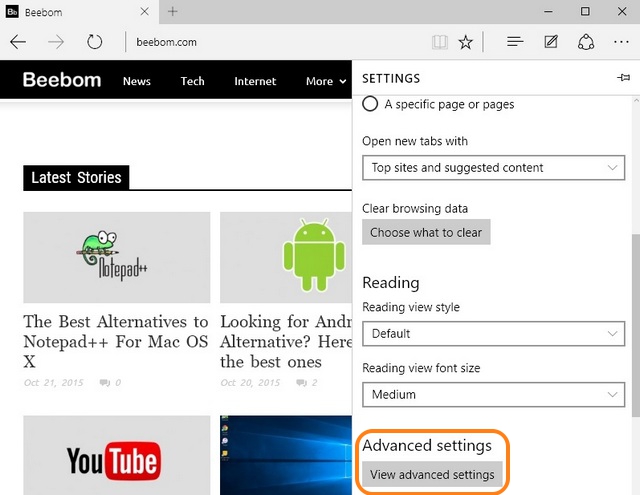Screen dimensions: 640x495
Task: Open the News menu item
Action: [x=136, y=81]
